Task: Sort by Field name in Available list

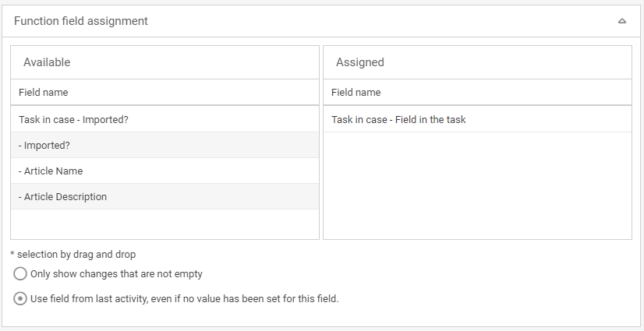Action: pos(44,92)
